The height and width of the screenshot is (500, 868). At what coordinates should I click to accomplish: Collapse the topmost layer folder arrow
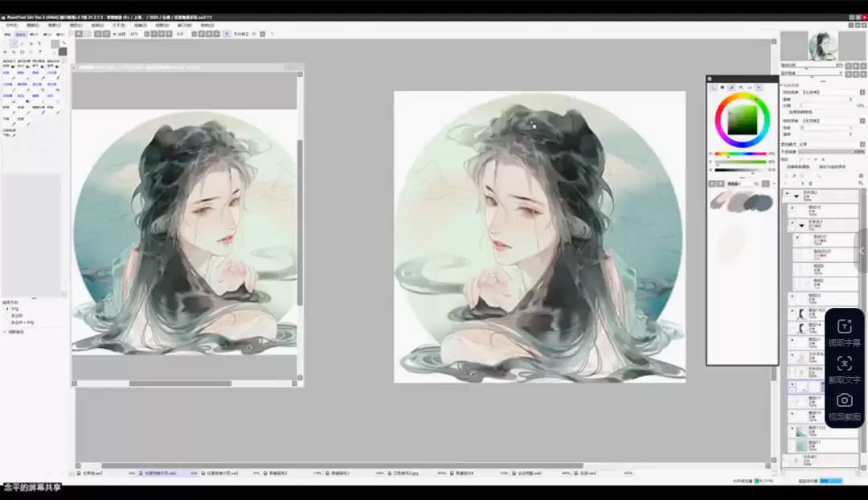(797, 195)
